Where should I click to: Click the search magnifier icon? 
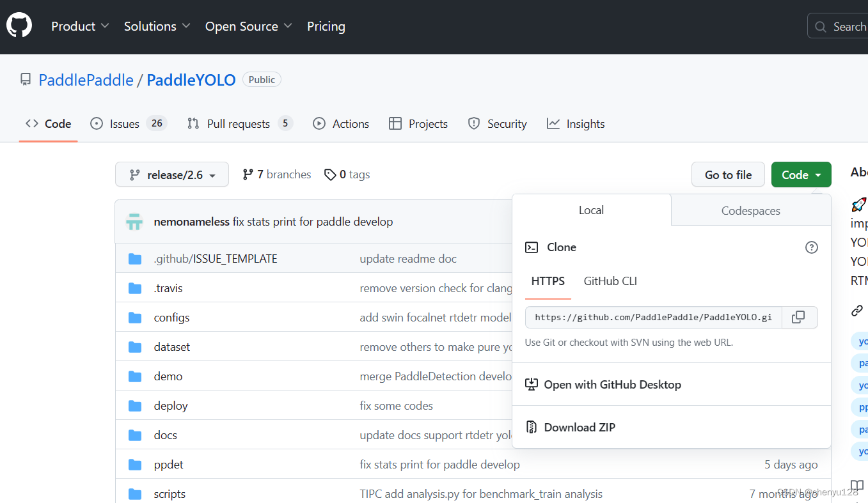[x=821, y=27]
